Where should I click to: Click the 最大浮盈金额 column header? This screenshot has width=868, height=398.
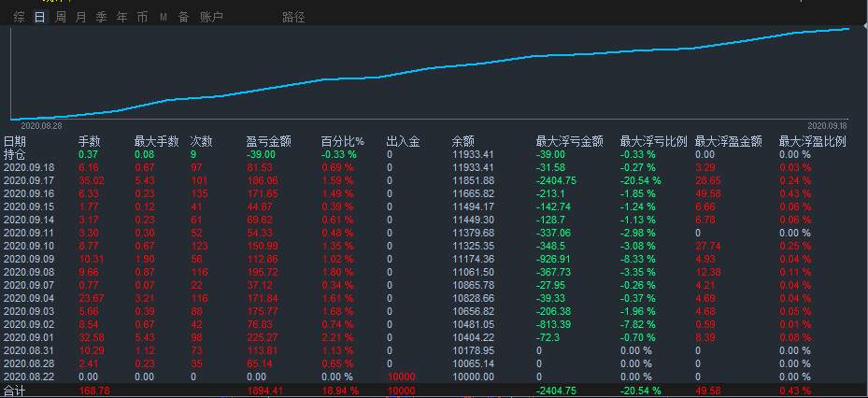pos(729,142)
